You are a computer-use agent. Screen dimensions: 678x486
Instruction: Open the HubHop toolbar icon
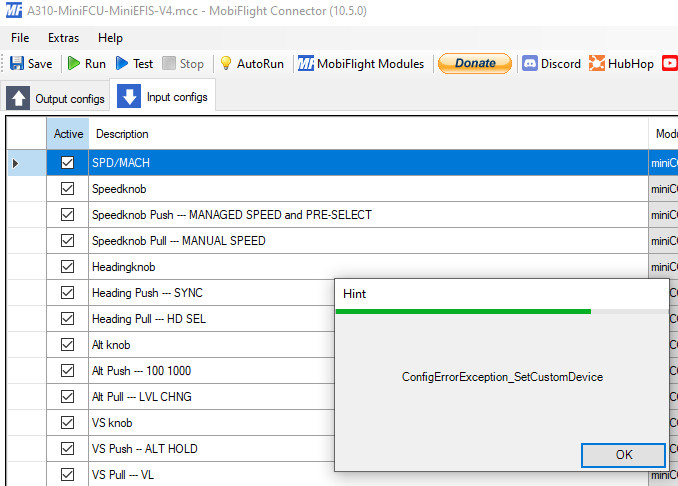(597, 63)
